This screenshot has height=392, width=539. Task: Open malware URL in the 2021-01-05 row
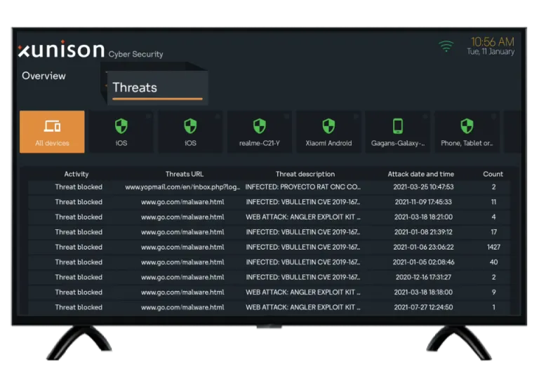click(x=182, y=262)
